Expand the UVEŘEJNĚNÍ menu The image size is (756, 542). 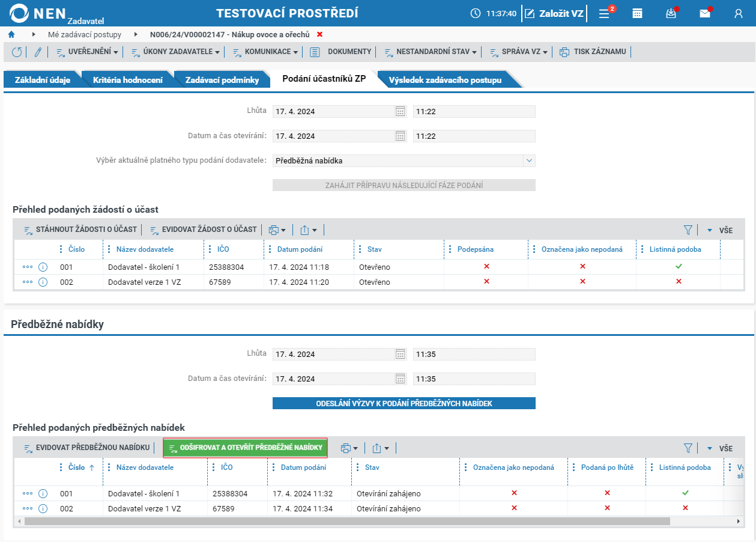pyautogui.click(x=87, y=52)
